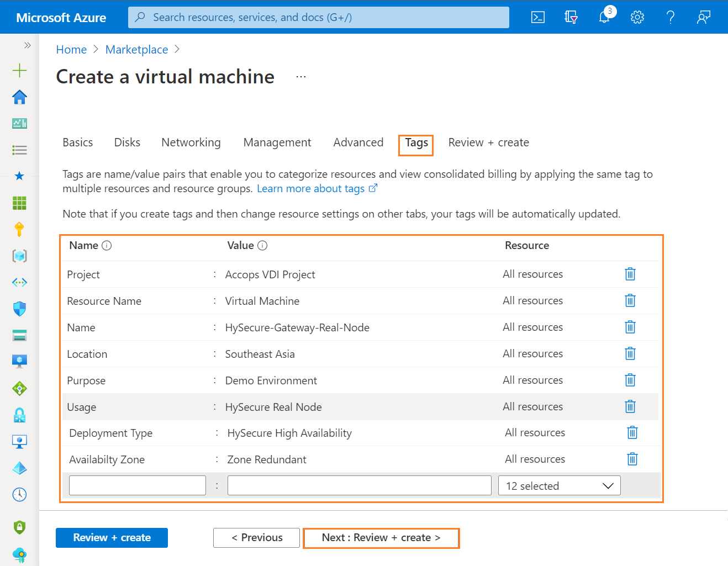Viewport: 728px width, 566px height.
Task: Select the Tags tab
Action: point(416,143)
